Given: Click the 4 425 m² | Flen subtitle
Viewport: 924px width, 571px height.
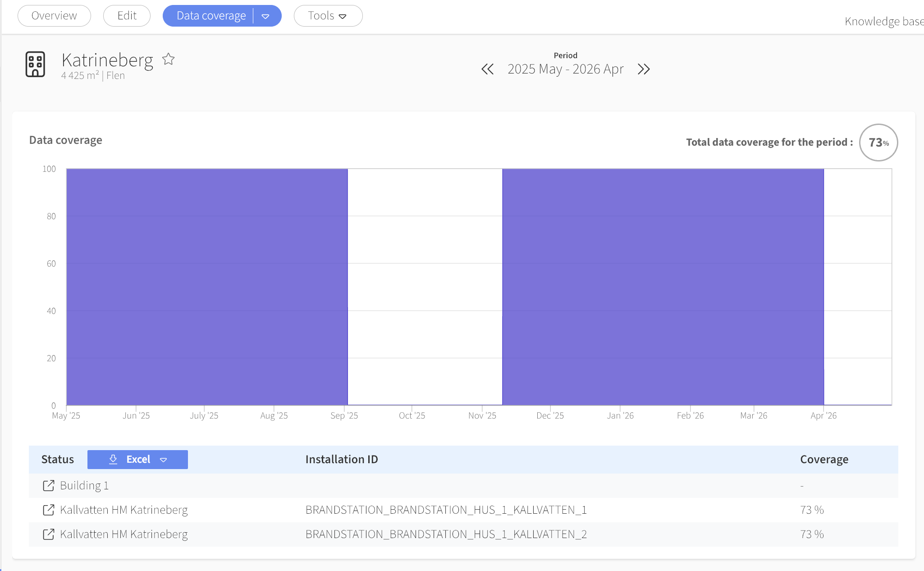Looking at the screenshot, I should point(93,75).
